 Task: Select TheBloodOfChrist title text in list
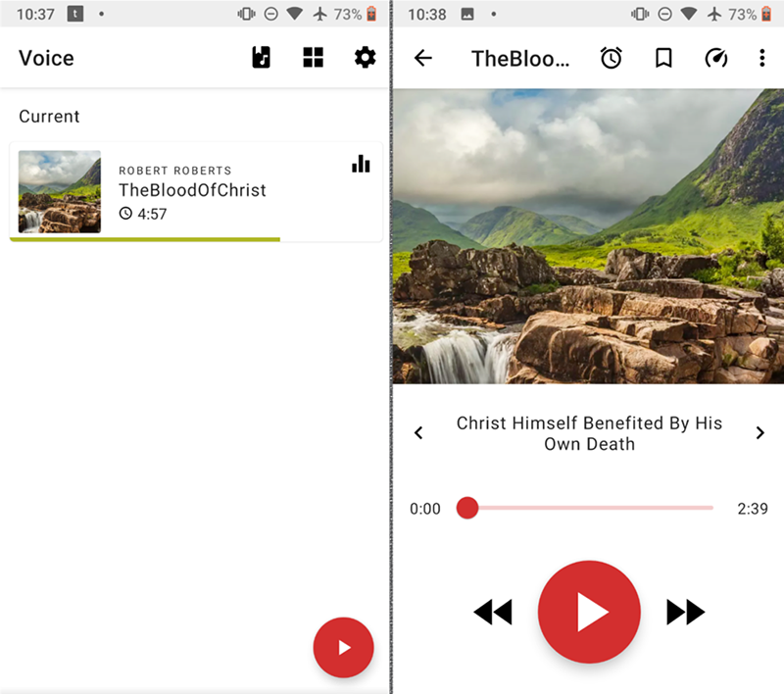pos(192,190)
